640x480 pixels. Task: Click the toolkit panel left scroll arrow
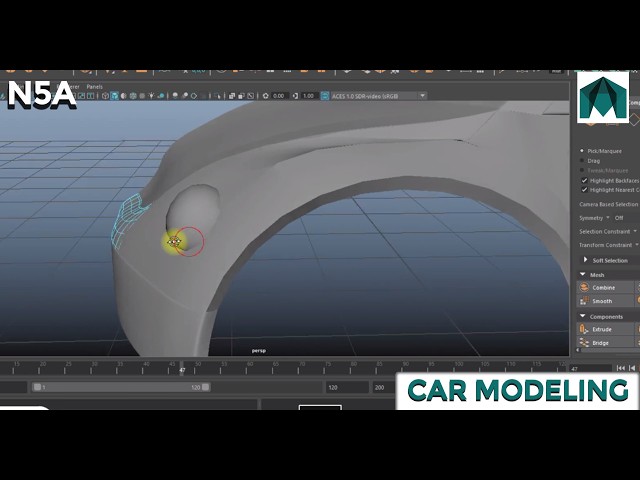tap(578, 350)
